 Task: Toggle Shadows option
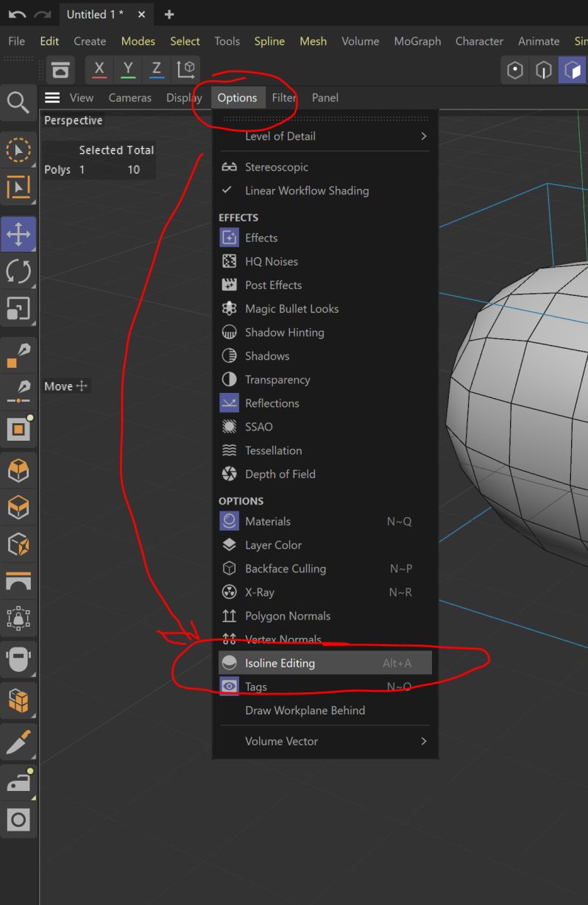(x=325, y=356)
